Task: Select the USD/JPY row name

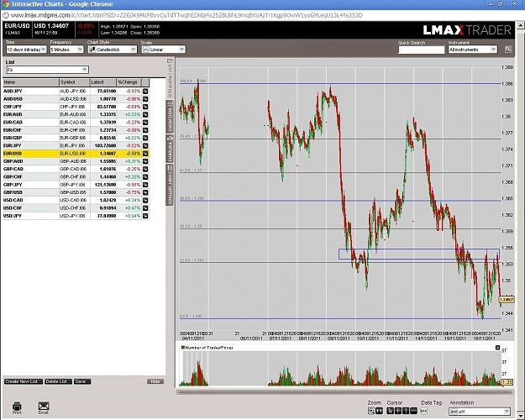Action: coord(13,216)
